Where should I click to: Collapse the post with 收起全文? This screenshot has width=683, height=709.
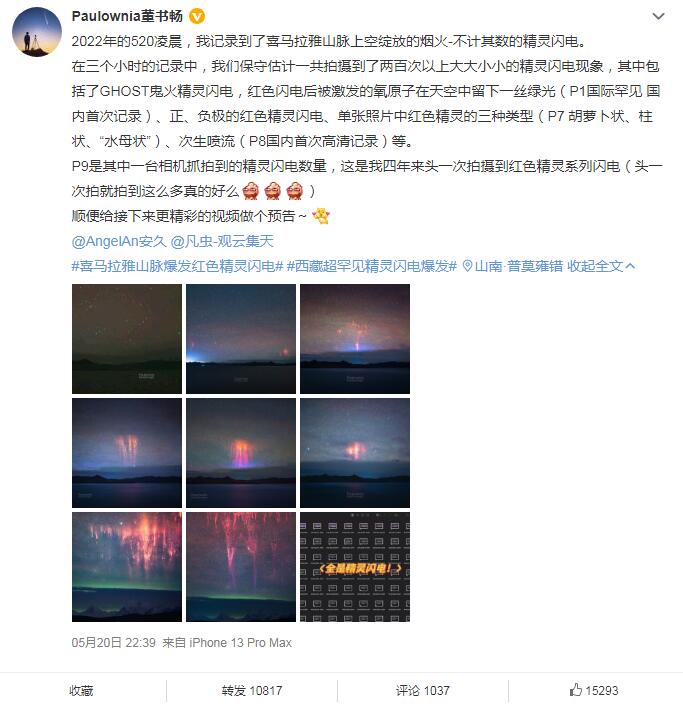click(x=601, y=266)
